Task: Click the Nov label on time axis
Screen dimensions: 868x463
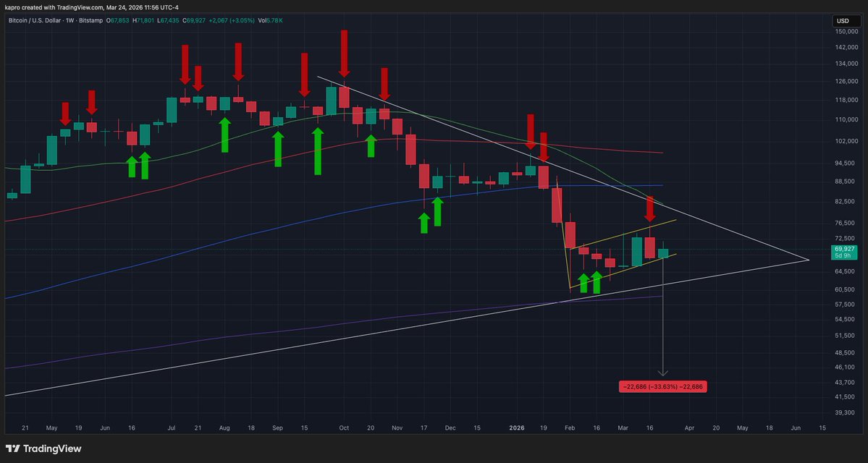Action: point(397,428)
